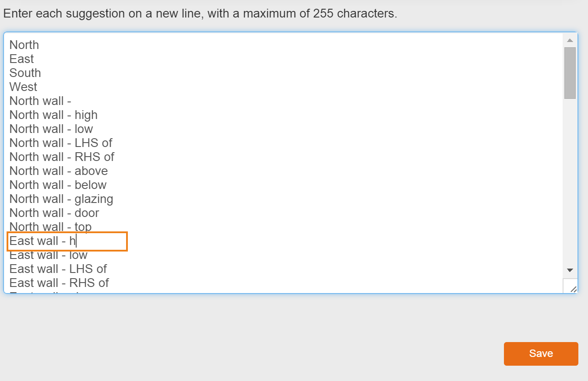588x381 pixels.
Task: Place cursor on the 'North' line
Action: 24,45
